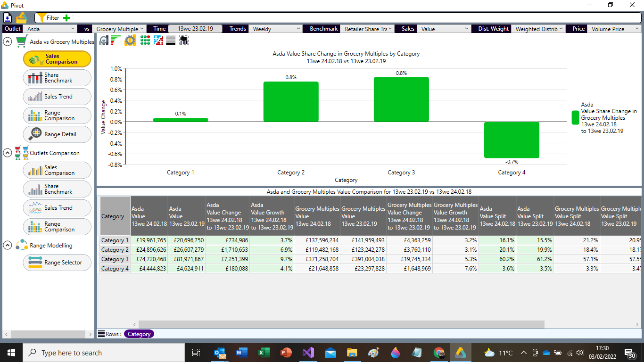Click the blue and red arrows chart icon
Image resolution: width=644 pixels, height=362 pixels.
tap(158, 41)
